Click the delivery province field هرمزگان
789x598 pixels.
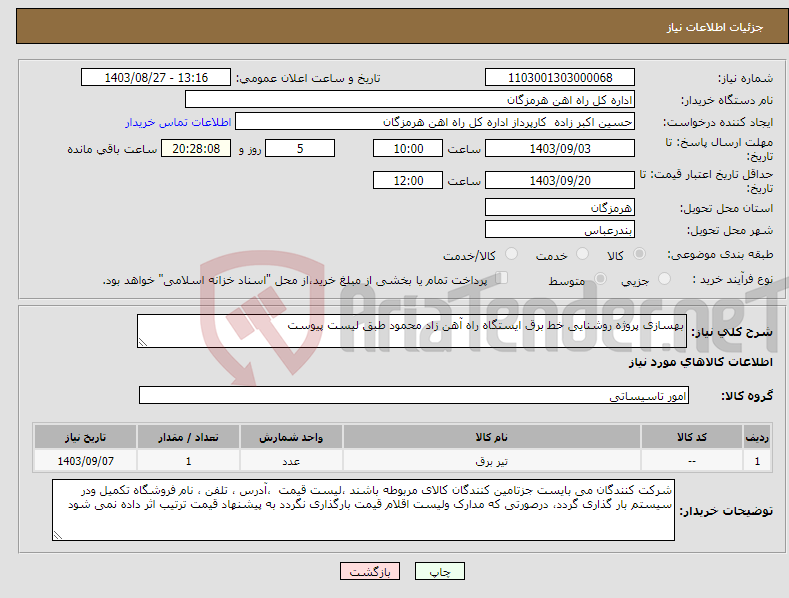560,207
